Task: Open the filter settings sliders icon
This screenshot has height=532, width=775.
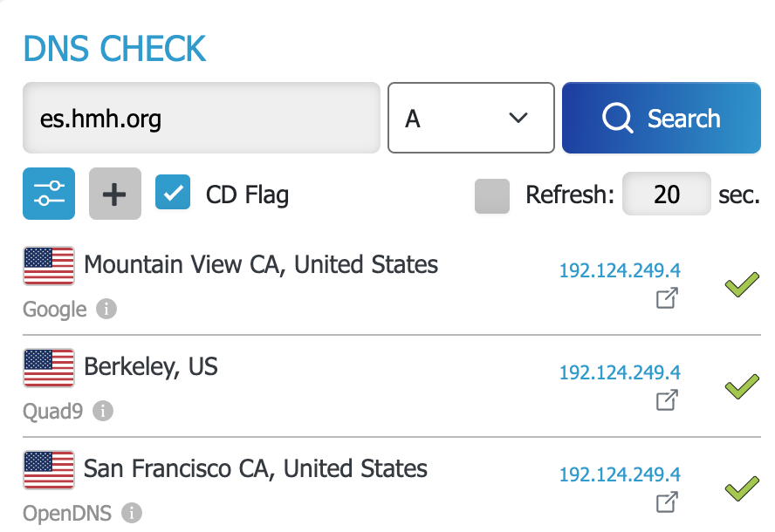Action: 49,194
